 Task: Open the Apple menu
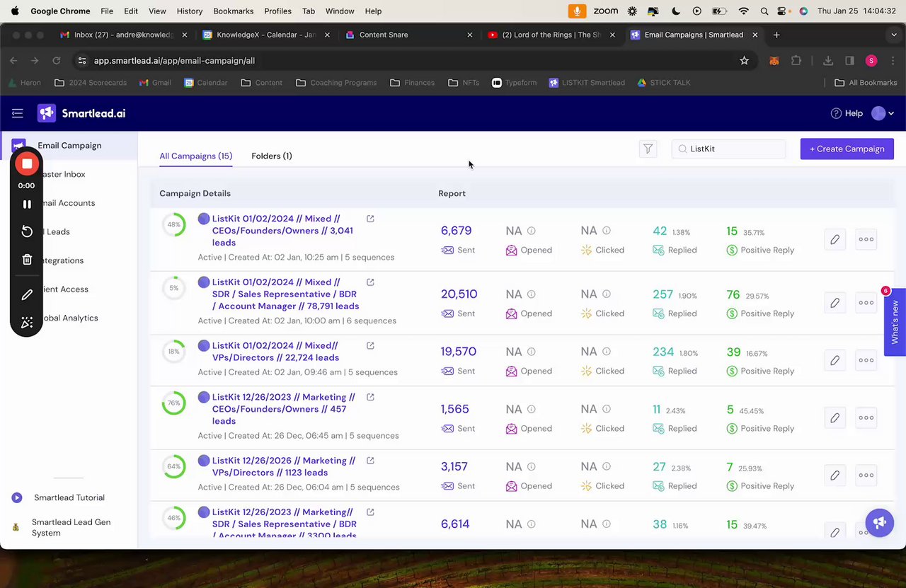click(x=15, y=11)
